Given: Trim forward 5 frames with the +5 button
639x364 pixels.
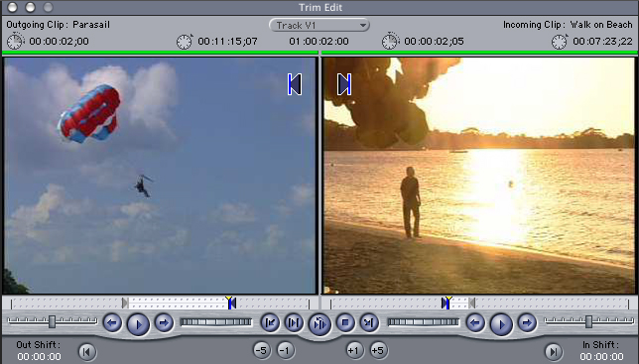Looking at the screenshot, I should coord(378,350).
